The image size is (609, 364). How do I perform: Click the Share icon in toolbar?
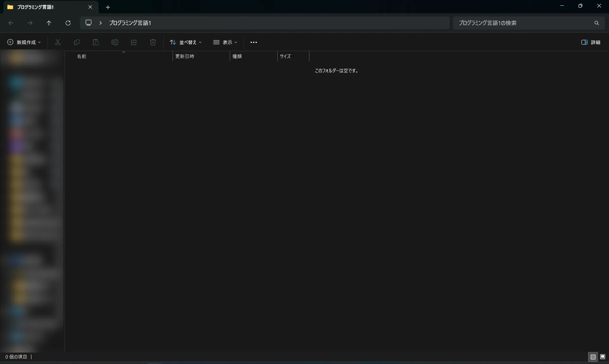[134, 42]
